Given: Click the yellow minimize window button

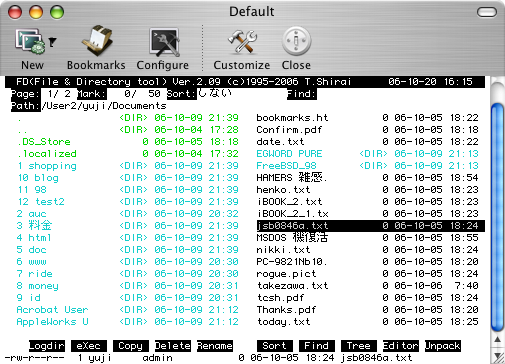Looking at the screenshot, I should (x=36, y=12).
